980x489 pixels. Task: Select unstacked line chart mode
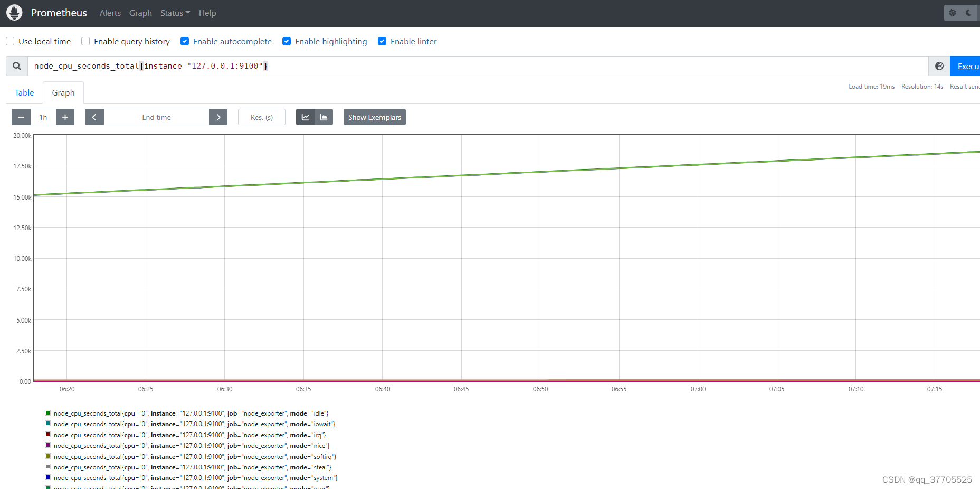click(306, 117)
